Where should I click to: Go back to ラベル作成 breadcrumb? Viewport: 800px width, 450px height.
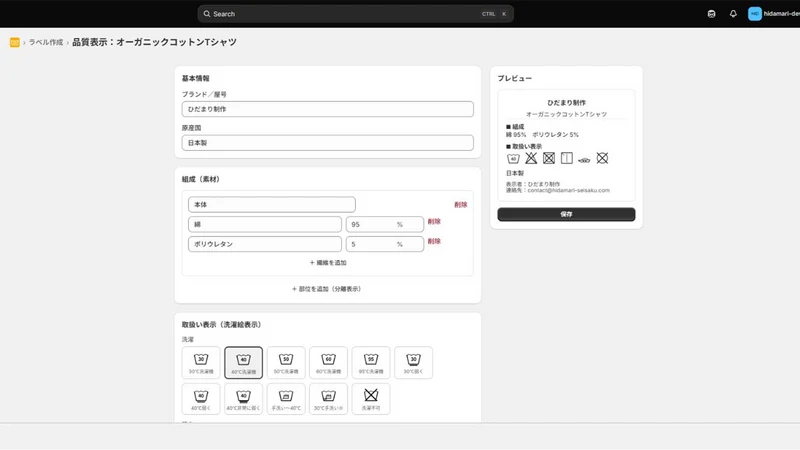click(x=46, y=42)
